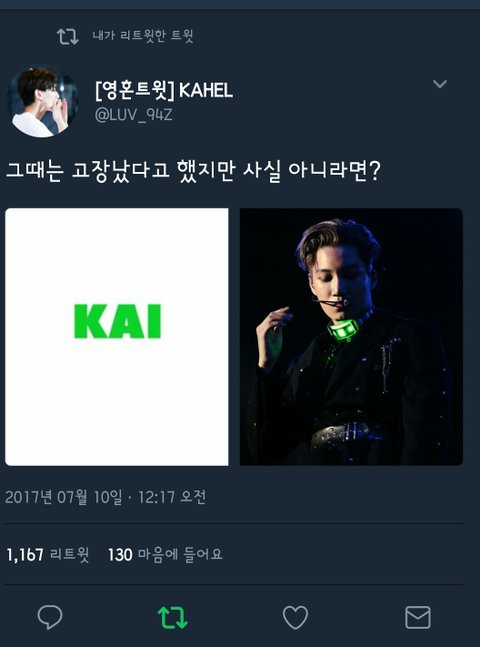View the 1,167 리트윗 list

pos(48,555)
